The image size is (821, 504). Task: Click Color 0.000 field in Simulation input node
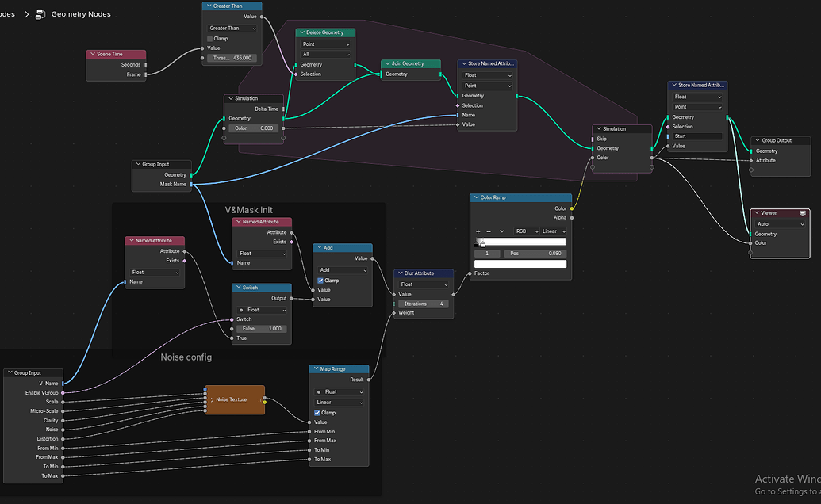pyautogui.click(x=253, y=128)
